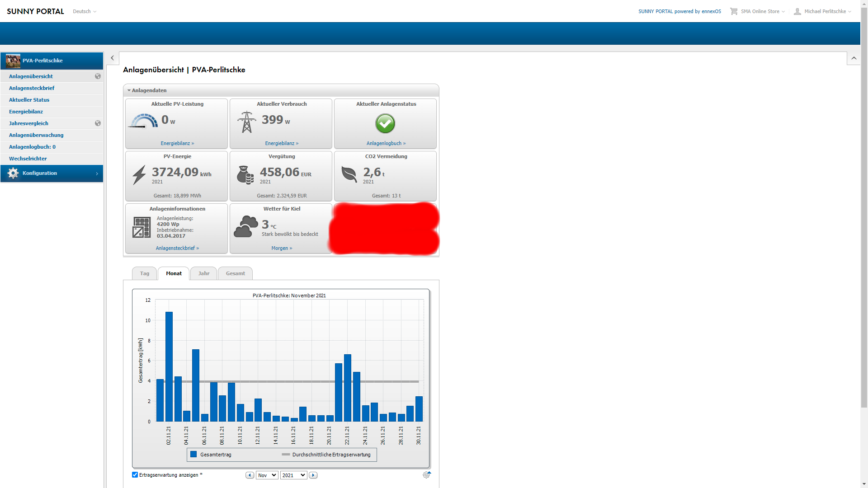Click the globe icon beside Jahresvergleich

pos(98,123)
